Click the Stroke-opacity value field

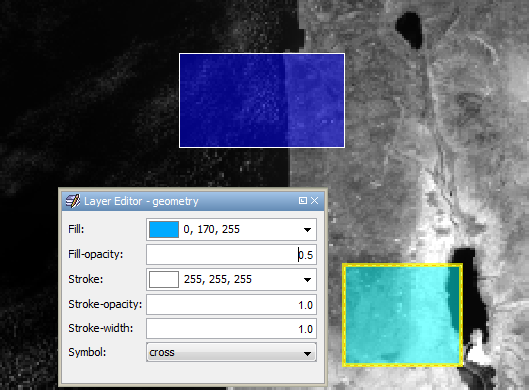231,305
